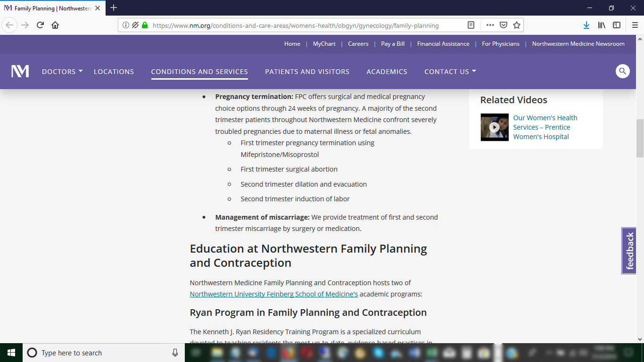This screenshot has height=362, width=644.
Task: Click the vertical page scrollbar thumb
Action: 640,138
